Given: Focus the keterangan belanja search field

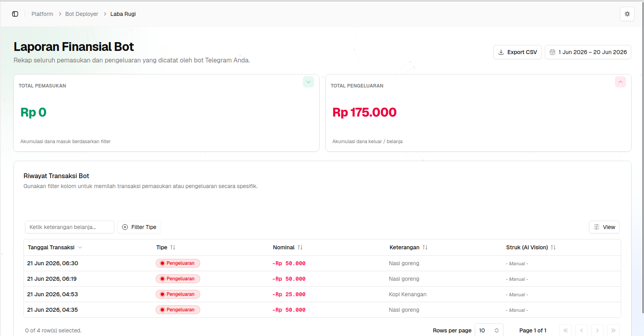Looking at the screenshot, I should (70, 227).
